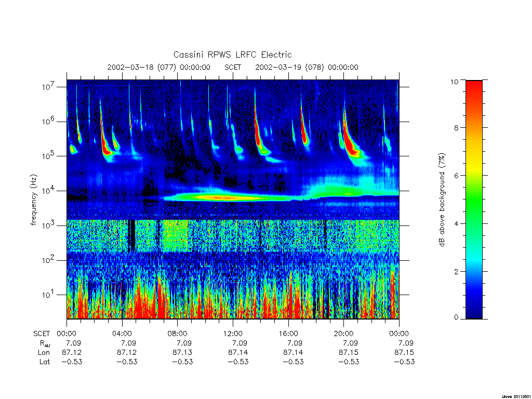Screen dimensions: 532x399
Task: Click the '20:00' time axis label
Action: (344, 334)
